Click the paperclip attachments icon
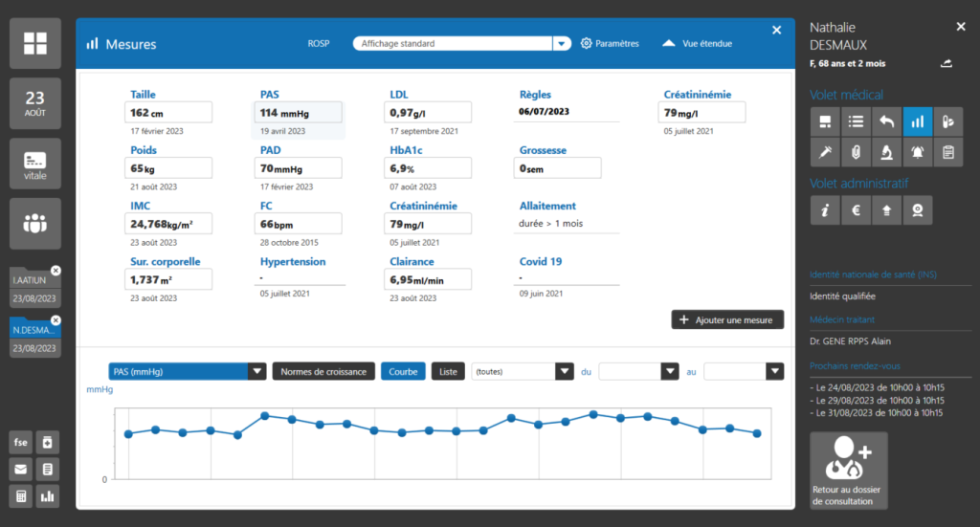The image size is (980, 527). (856, 152)
